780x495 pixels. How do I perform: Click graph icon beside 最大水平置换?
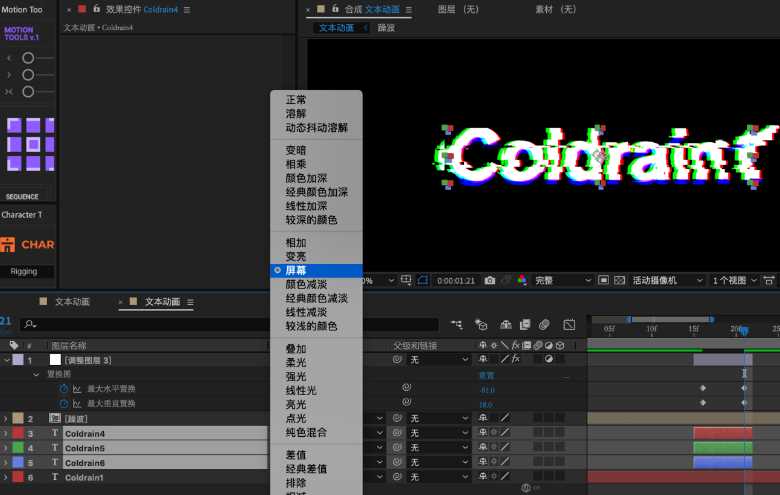77,389
